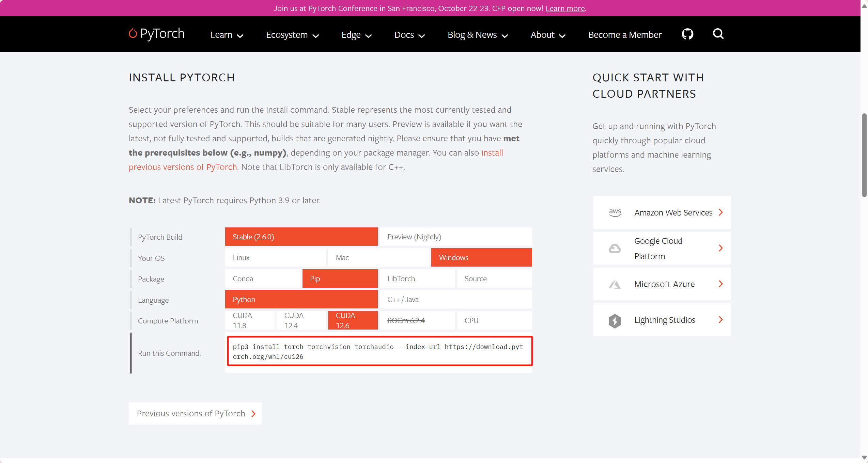Click Previous versions of PyTorch button
Image resolution: width=868 pixels, height=463 pixels.
click(x=195, y=414)
